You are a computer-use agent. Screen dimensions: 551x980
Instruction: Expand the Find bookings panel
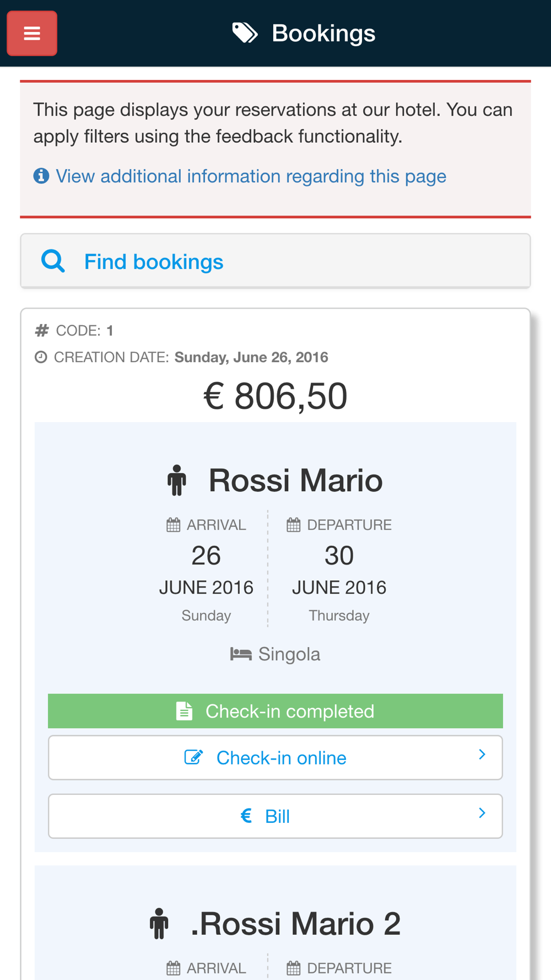click(153, 262)
